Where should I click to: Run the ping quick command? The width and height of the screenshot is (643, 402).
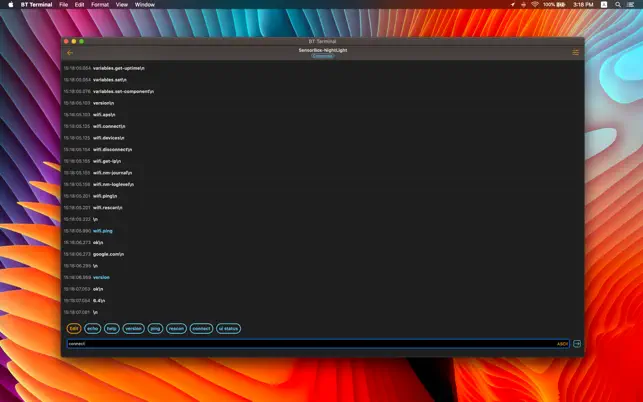pos(155,329)
